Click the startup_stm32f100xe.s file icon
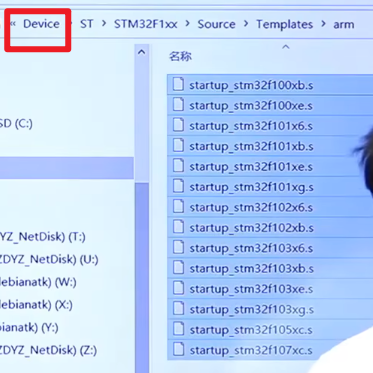The width and height of the screenshot is (373, 373). 178,105
